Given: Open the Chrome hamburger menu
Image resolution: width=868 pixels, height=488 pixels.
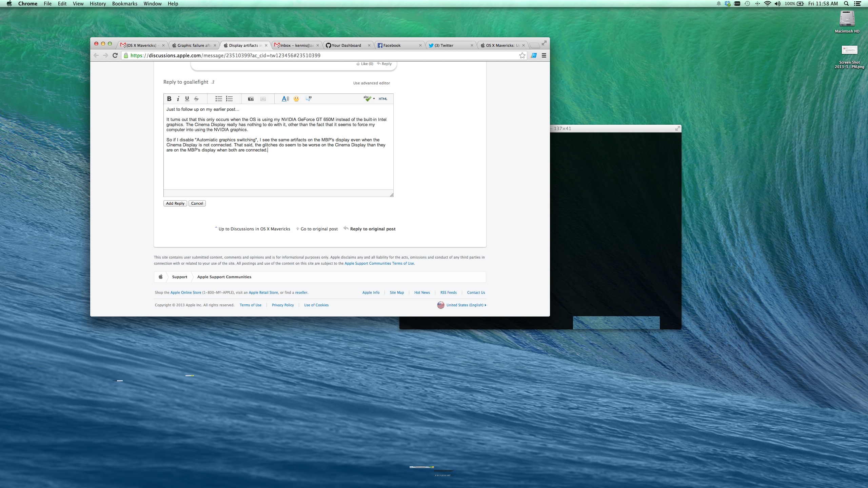Looking at the screenshot, I should coord(544,56).
